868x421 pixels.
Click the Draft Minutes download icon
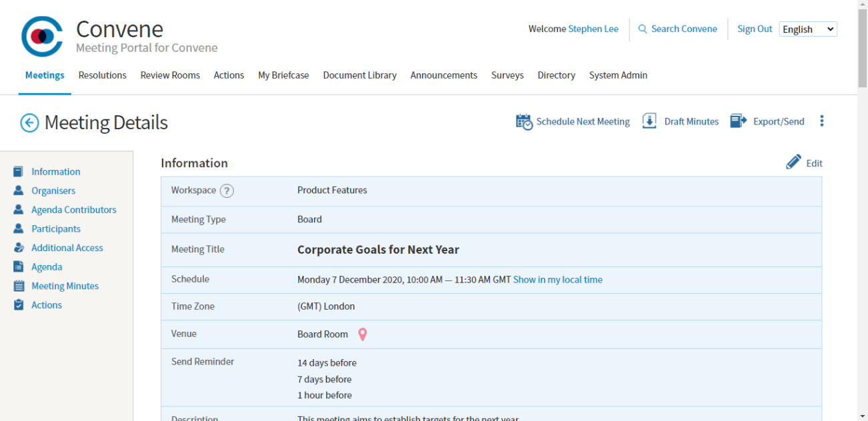(x=649, y=121)
